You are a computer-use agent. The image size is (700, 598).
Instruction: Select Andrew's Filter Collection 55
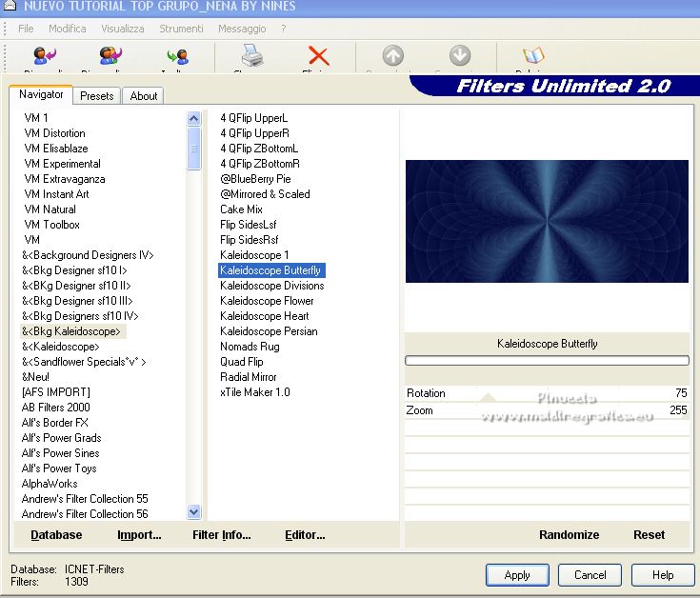tap(85, 498)
